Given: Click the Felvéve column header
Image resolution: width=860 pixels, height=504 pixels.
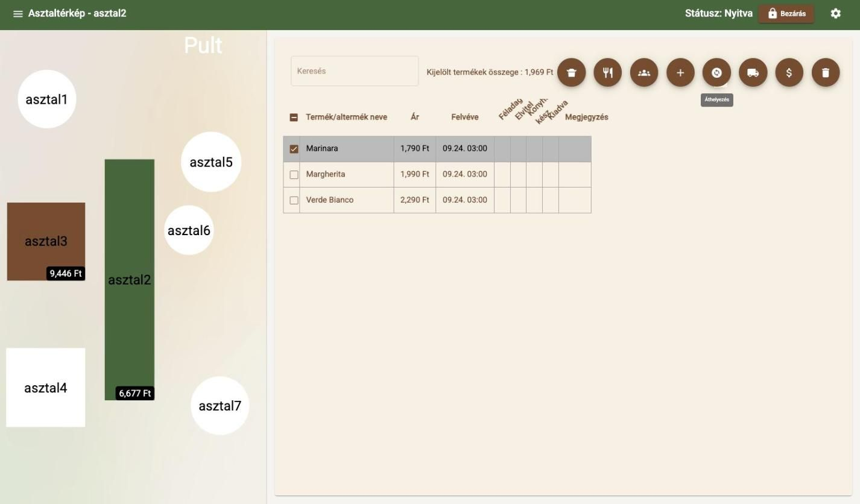Looking at the screenshot, I should (465, 117).
